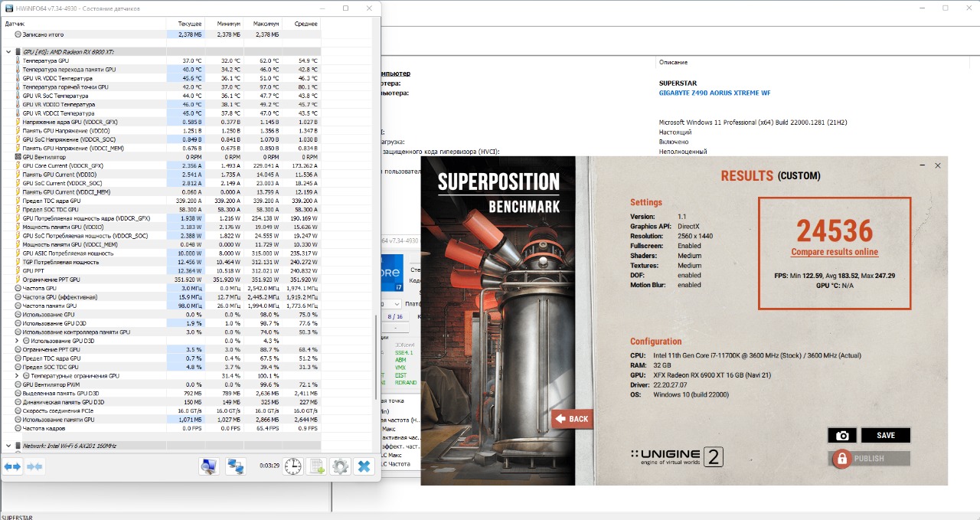
Task: Sort by the Минимум column header
Action: point(224,24)
